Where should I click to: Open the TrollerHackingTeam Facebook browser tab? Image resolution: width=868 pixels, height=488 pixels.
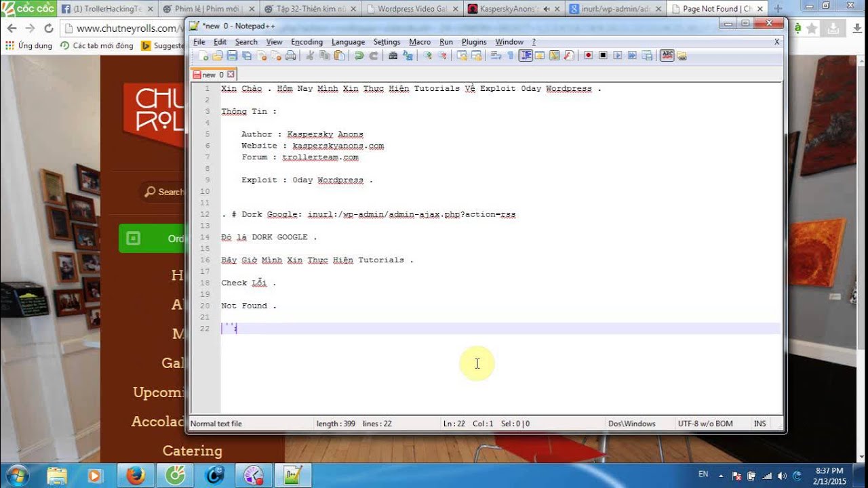coord(107,9)
